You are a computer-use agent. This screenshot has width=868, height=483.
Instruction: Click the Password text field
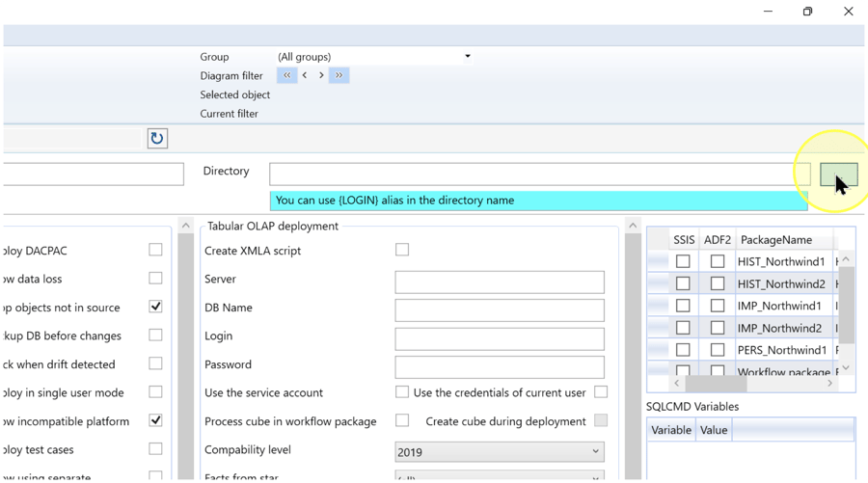500,367
